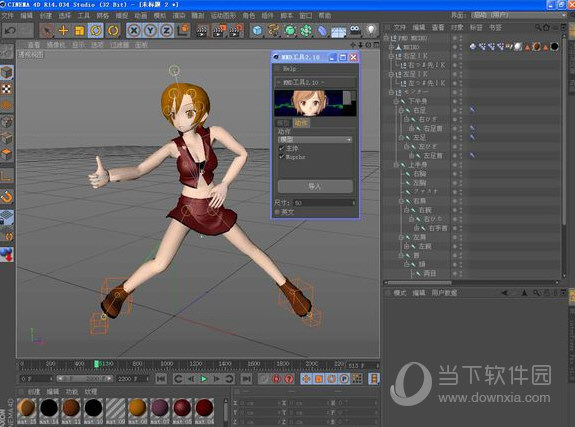
Task: Activate the Move tool with cross arrows
Action: pyautogui.click(x=63, y=30)
